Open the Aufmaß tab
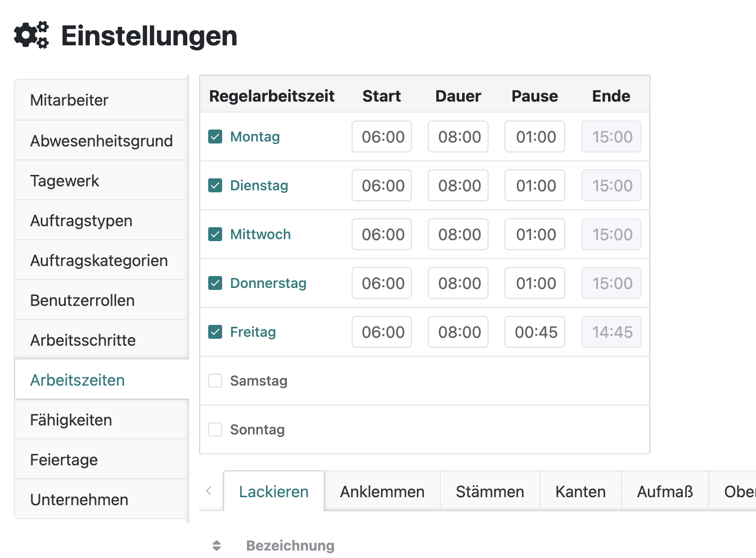Image resolution: width=756 pixels, height=558 pixels. [664, 491]
